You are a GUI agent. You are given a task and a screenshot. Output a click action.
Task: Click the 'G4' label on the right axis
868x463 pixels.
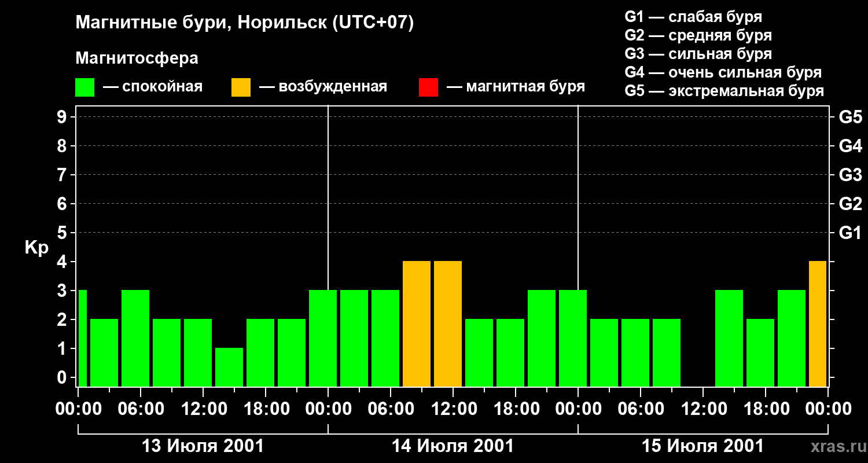pos(850,146)
